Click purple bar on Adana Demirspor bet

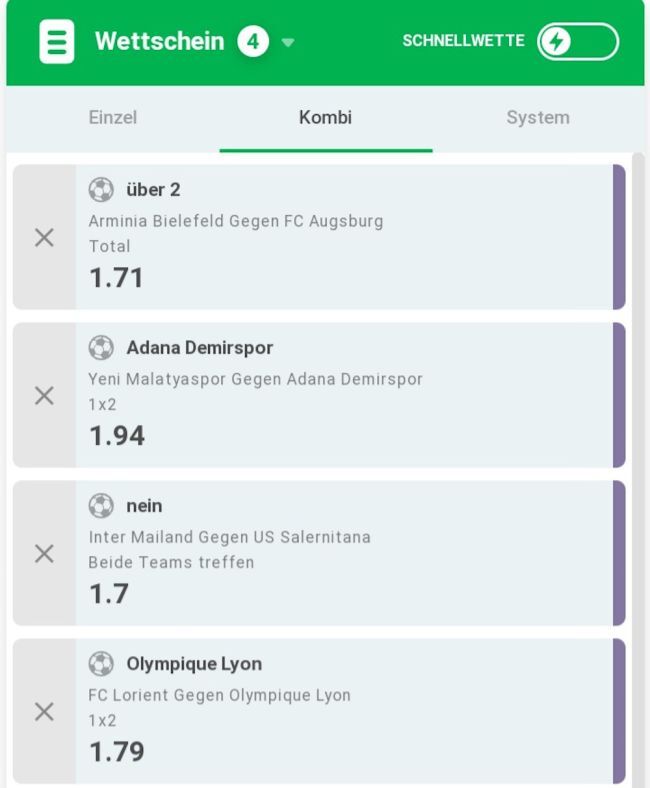pyautogui.click(x=619, y=395)
